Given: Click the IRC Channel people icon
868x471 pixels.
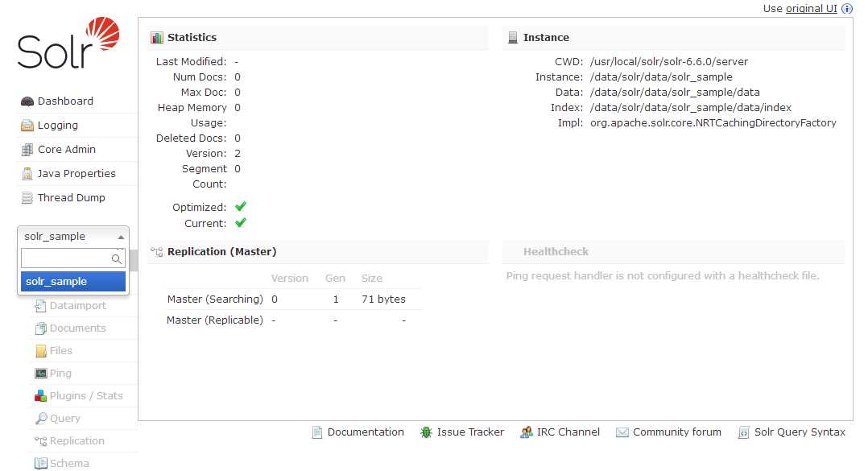Looking at the screenshot, I should (527, 432).
